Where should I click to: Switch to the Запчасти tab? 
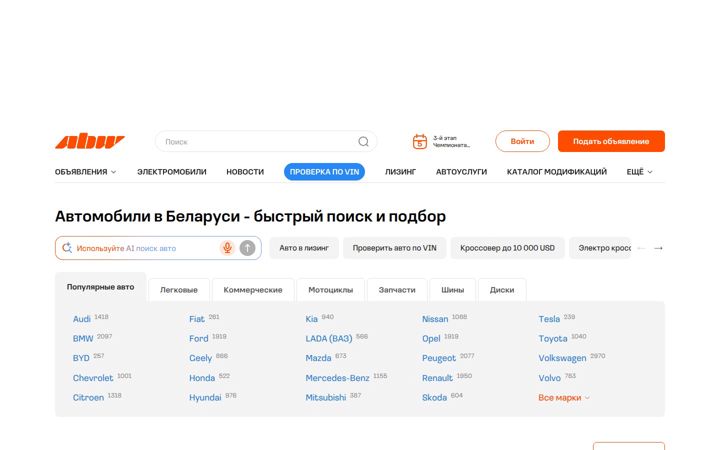(x=397, y=290)
